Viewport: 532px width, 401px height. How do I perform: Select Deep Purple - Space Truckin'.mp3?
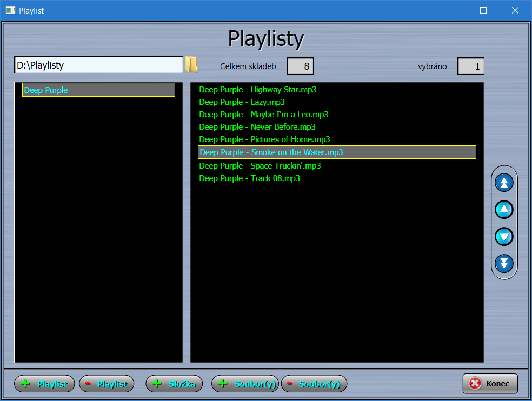260,166
